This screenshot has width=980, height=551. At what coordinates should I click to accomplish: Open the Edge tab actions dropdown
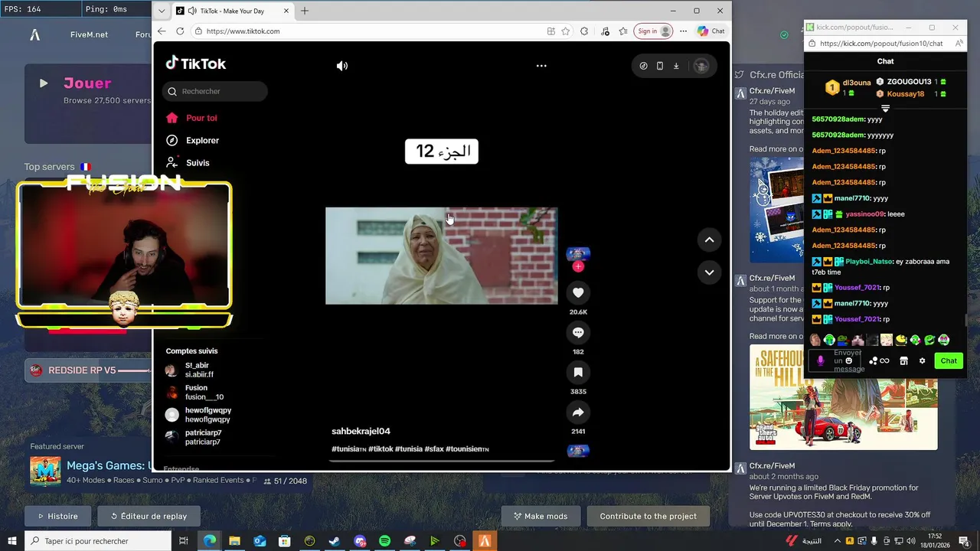(x=161, y=11)
